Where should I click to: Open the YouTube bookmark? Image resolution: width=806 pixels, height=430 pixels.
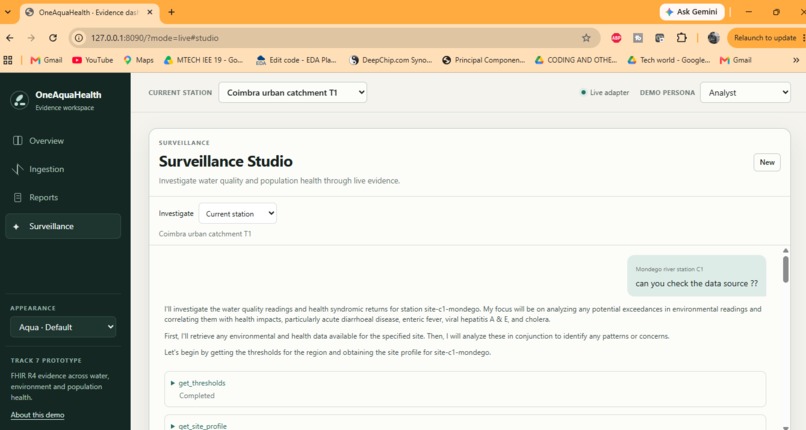tap(93, 60)
